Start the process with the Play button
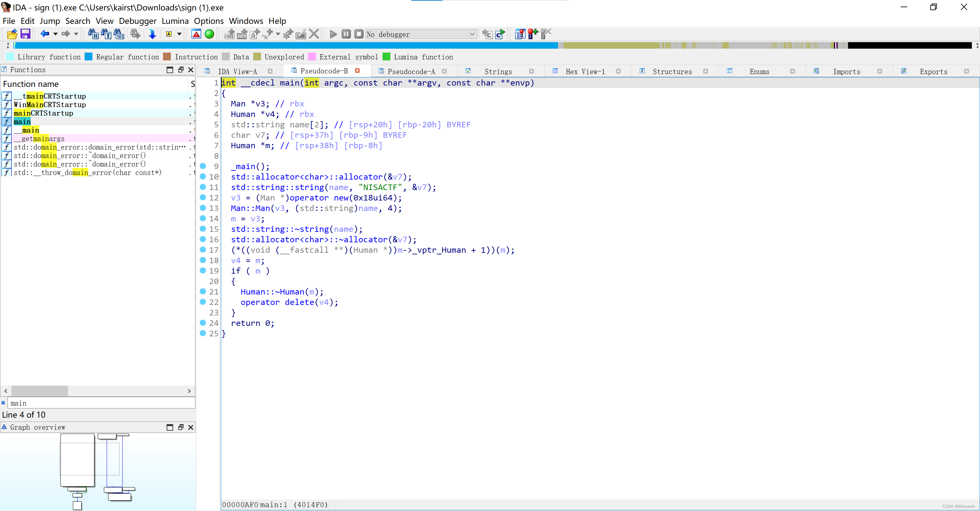 point(333,34)
